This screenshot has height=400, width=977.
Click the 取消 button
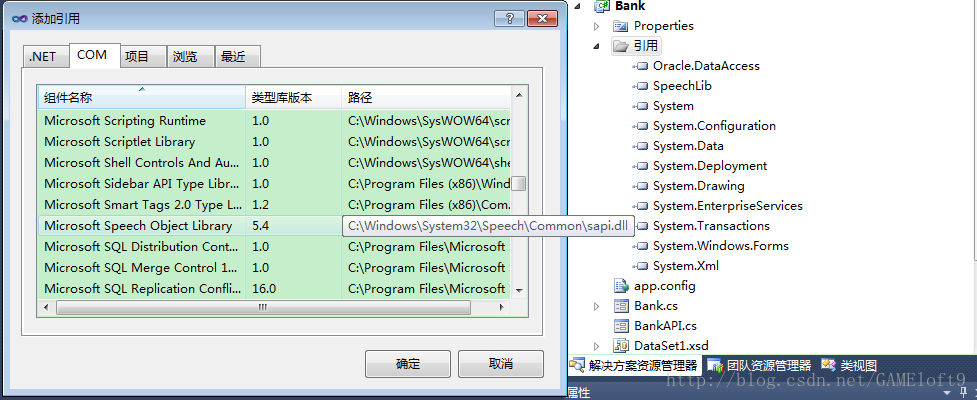pyautogui.click(x=501, y=364)
